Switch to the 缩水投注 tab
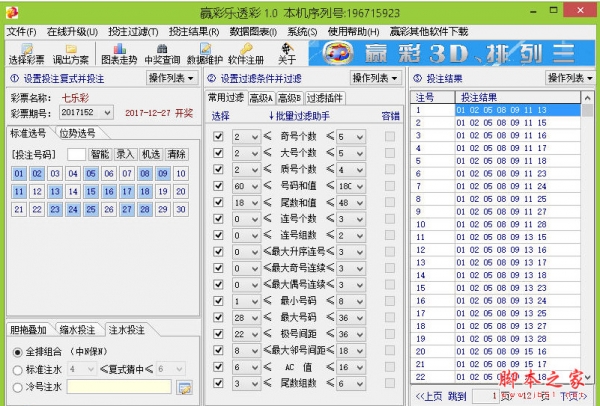This screenshot has height=406, width=600. pyautogui.click(x=78, y=329)
